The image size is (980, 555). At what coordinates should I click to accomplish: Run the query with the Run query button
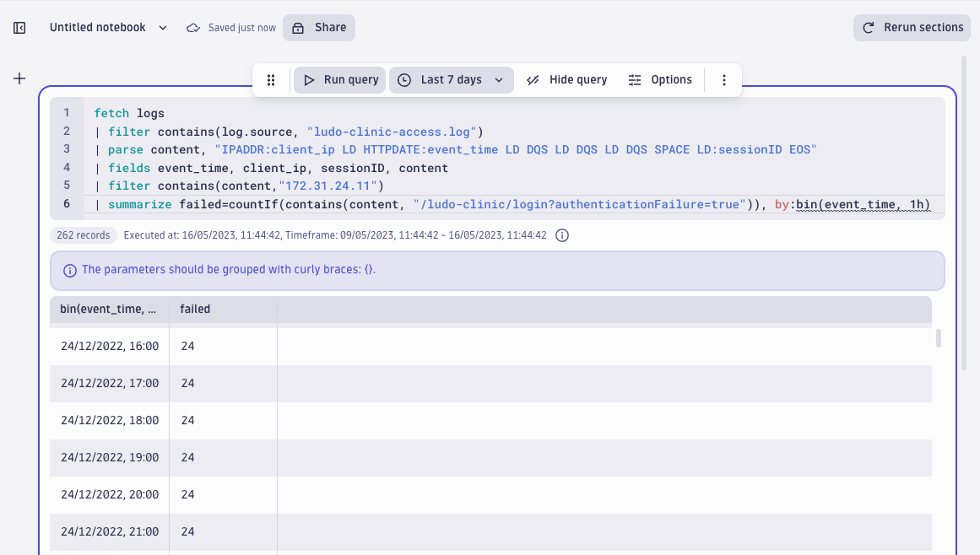[x=339, y=79]
